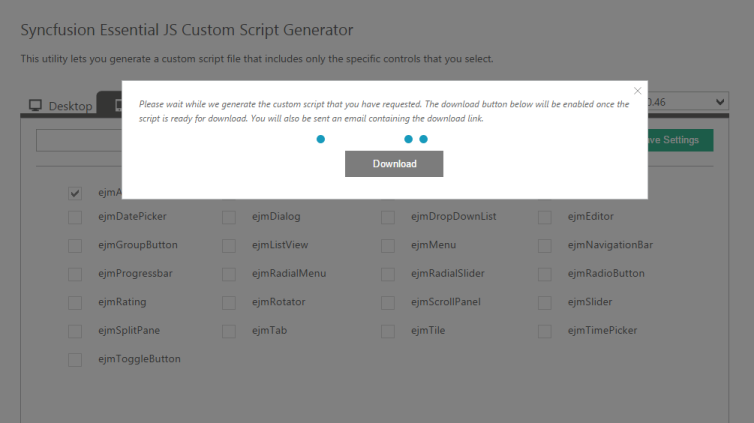The height and width of the screenshot is (423, 754).
Task: Click the ejmTab label text
Action: pos(269,330)
